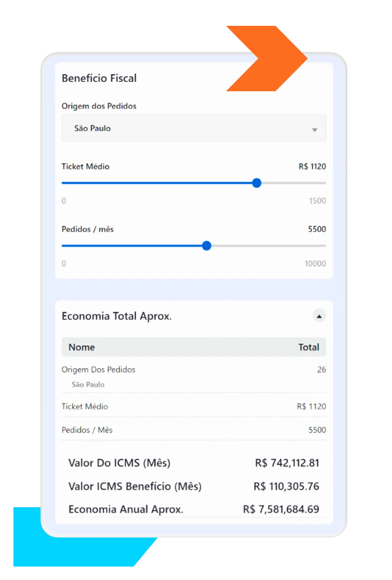392x580 pixels.
Task: Click the Valor Do ICMS (Mês) label
Action: coord(119,463)
